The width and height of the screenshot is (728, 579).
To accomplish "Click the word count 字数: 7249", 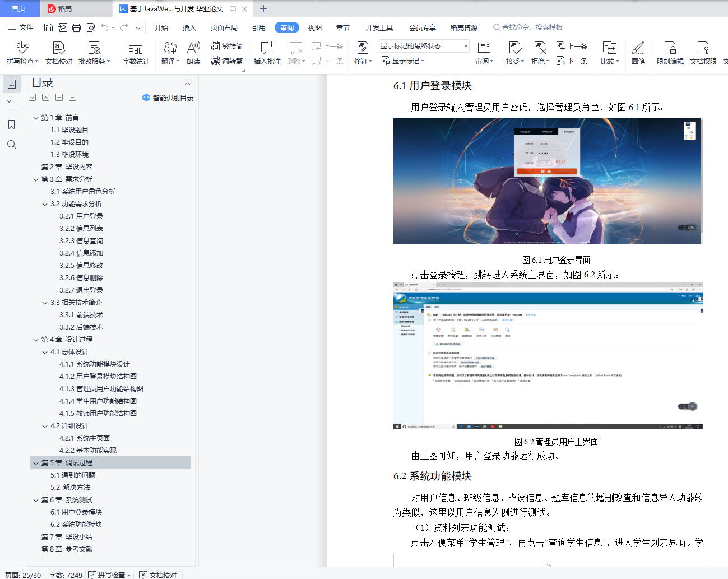I will (66, 575).
